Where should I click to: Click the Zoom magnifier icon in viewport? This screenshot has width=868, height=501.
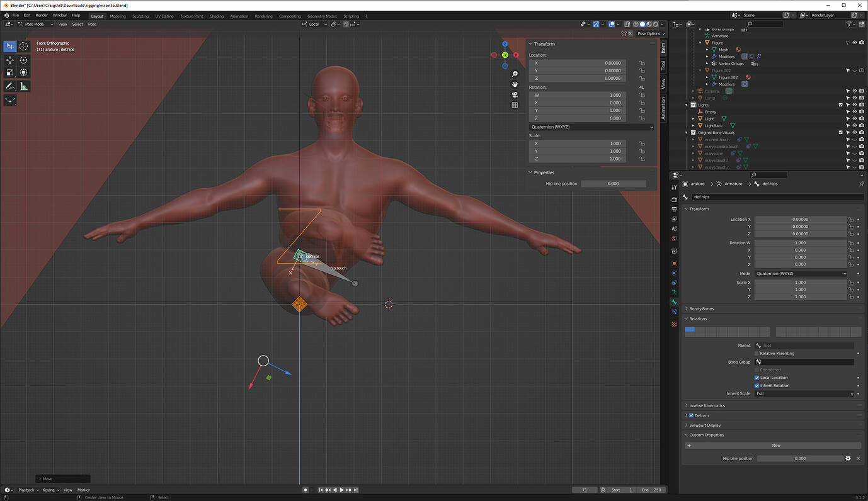[515, 74]
